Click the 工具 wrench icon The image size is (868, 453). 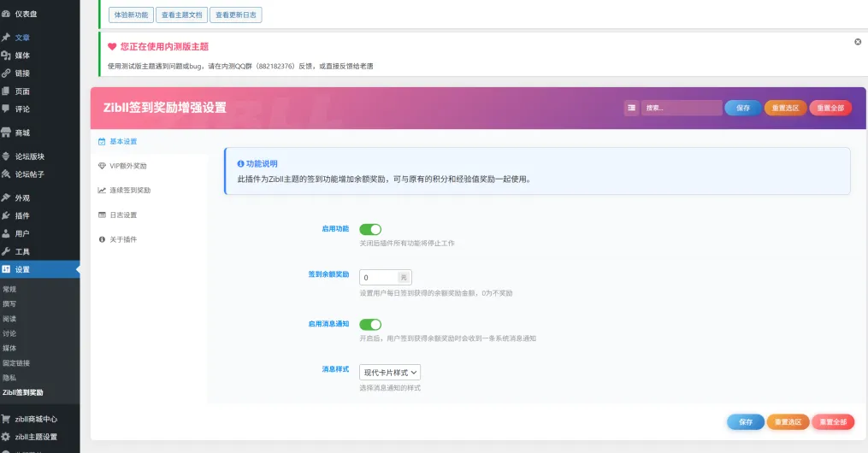pyautogui.click(x=6, y=251)
